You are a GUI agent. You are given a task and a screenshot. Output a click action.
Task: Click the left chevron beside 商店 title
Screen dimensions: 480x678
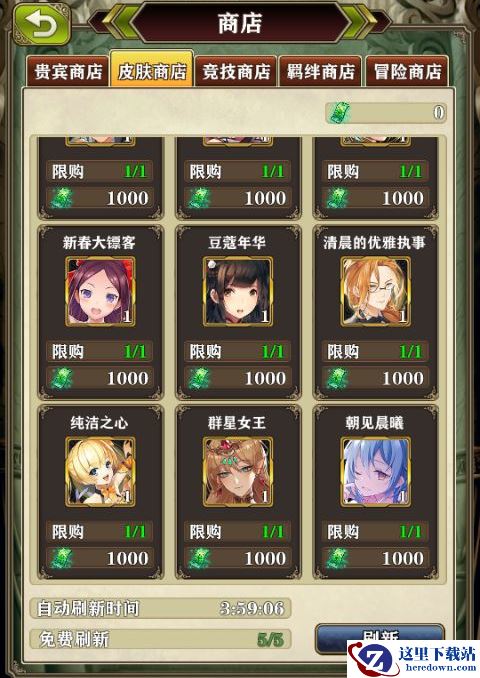click(x=115, y=22)
